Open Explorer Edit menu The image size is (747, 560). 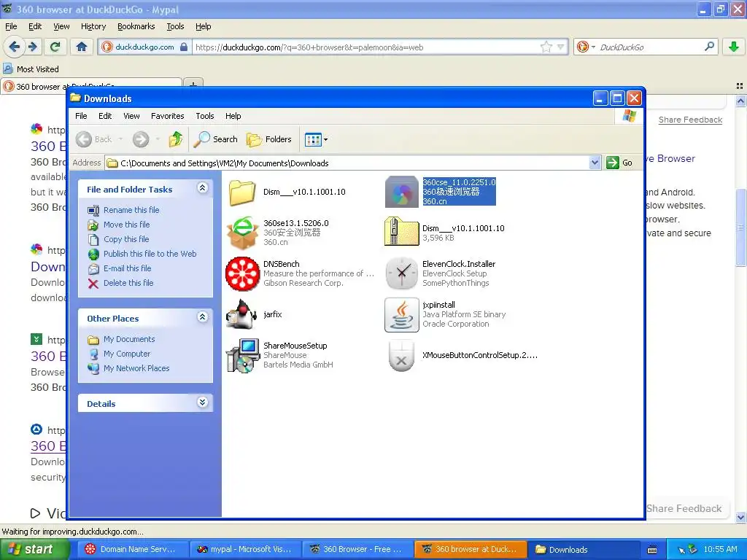[105, 116]
